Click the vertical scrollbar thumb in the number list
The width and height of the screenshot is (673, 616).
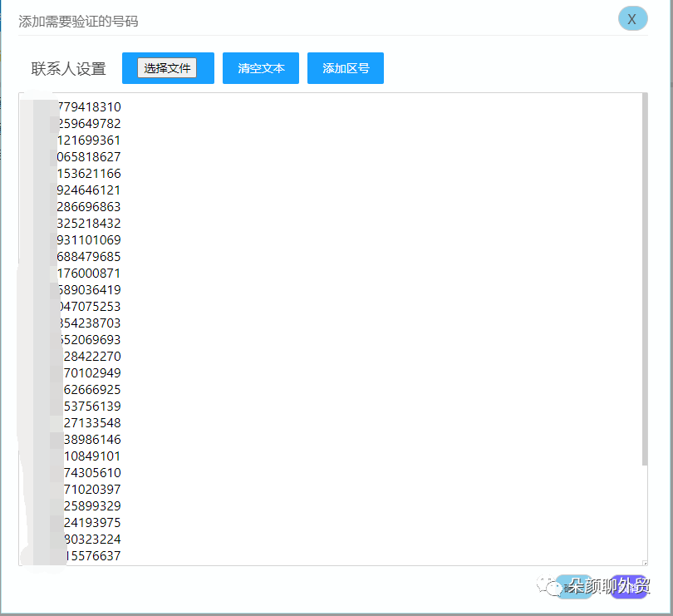click(645, 279)
